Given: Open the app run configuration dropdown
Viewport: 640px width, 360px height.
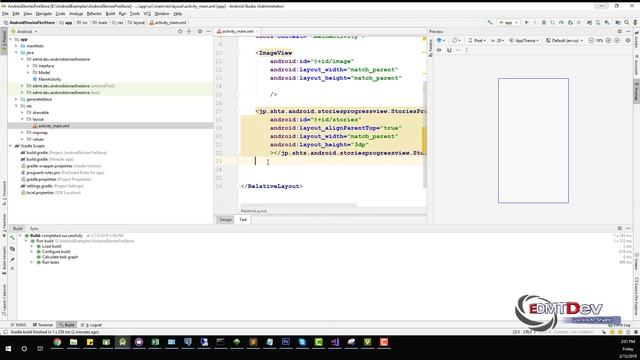Looking at the screenshot, I should (x=508, y=22).
